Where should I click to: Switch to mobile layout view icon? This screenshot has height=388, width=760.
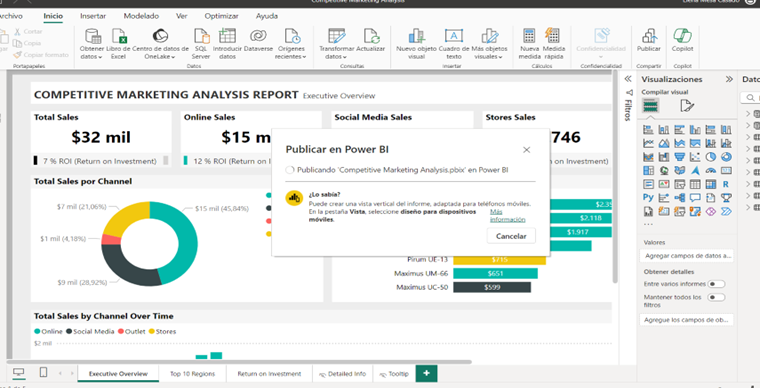43,372
